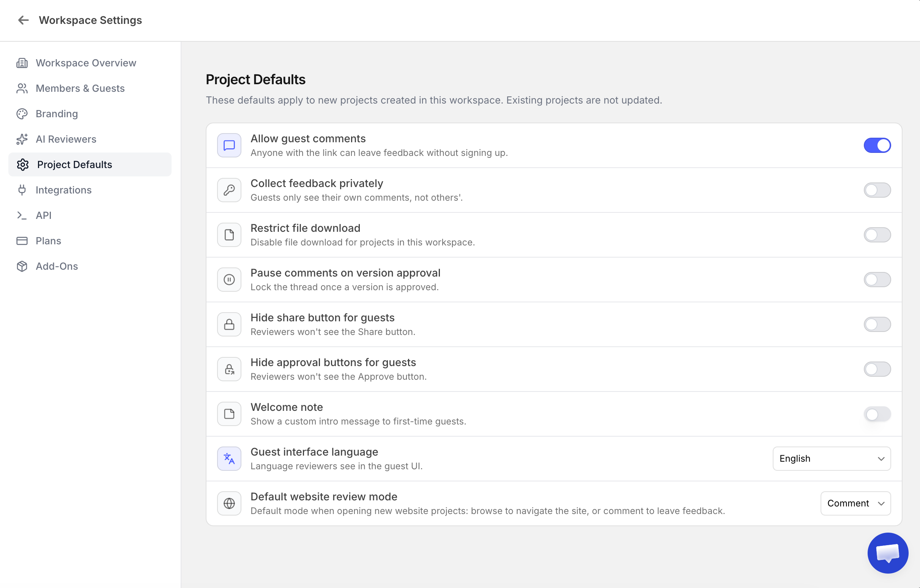Open the chat support bubble
Screen dimensions: 920x588
click(887, 552)
